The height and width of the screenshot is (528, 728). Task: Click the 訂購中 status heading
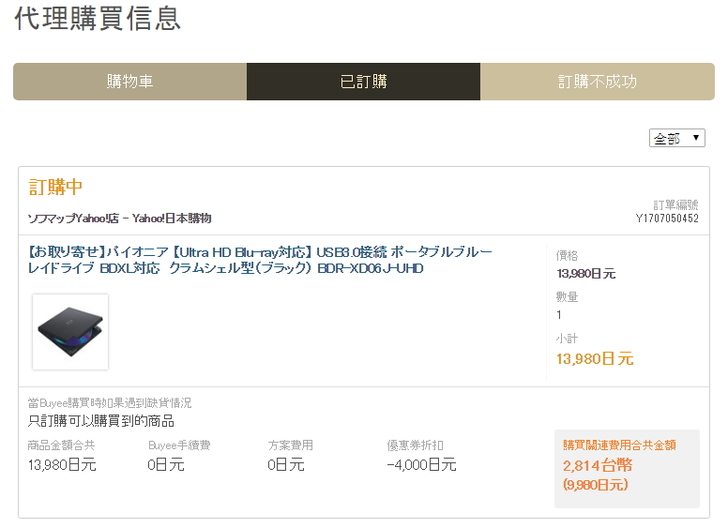[x=55, y=187]
